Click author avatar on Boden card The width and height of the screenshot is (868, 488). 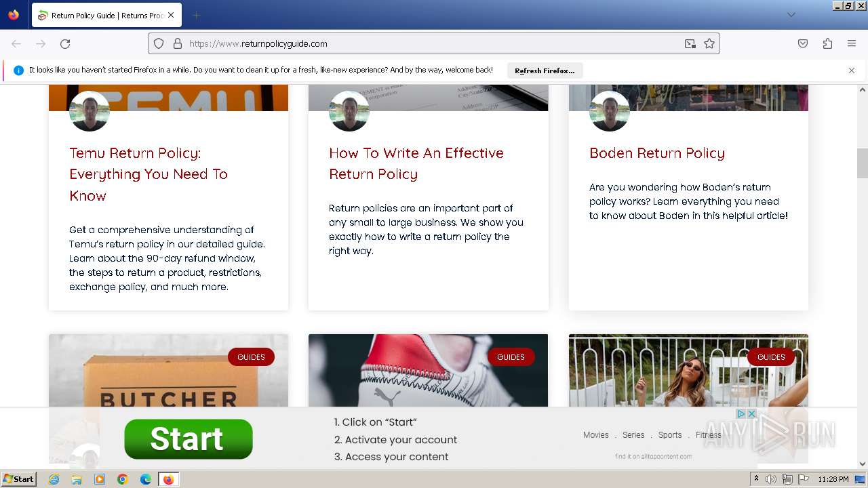pyautogui.click(x=610, y=110)
